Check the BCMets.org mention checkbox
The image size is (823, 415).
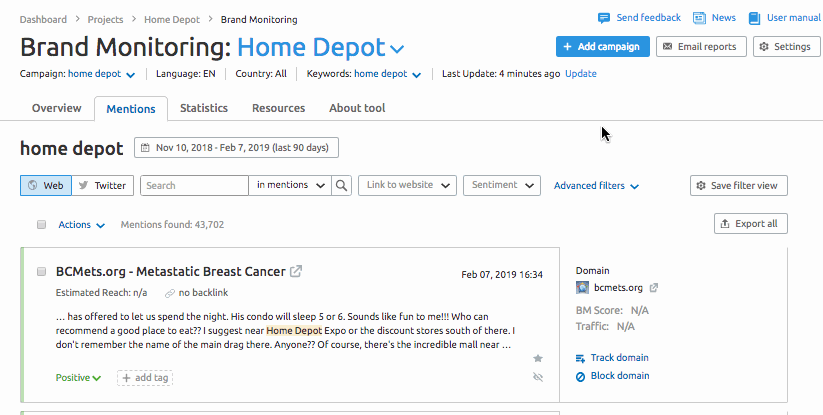point(41,271)
